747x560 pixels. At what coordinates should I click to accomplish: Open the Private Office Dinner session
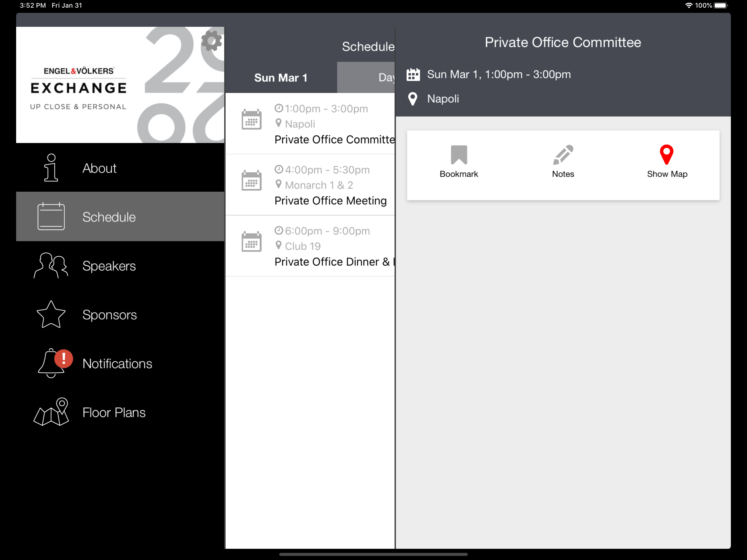click(x=310, y=246)
